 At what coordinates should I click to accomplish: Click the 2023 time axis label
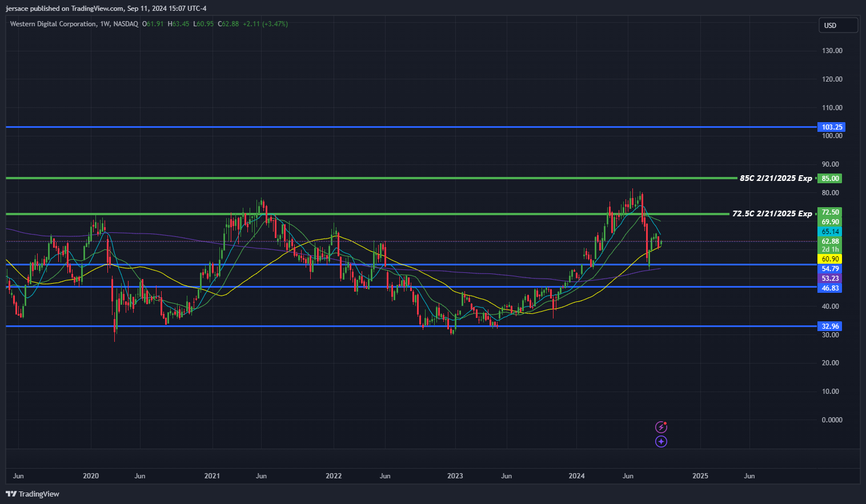coord(455,476)
